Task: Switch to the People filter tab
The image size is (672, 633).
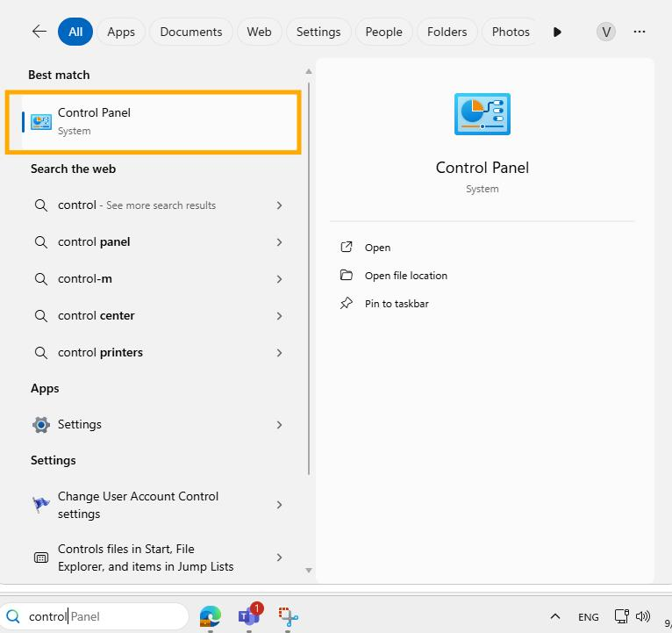Action: 383,32
